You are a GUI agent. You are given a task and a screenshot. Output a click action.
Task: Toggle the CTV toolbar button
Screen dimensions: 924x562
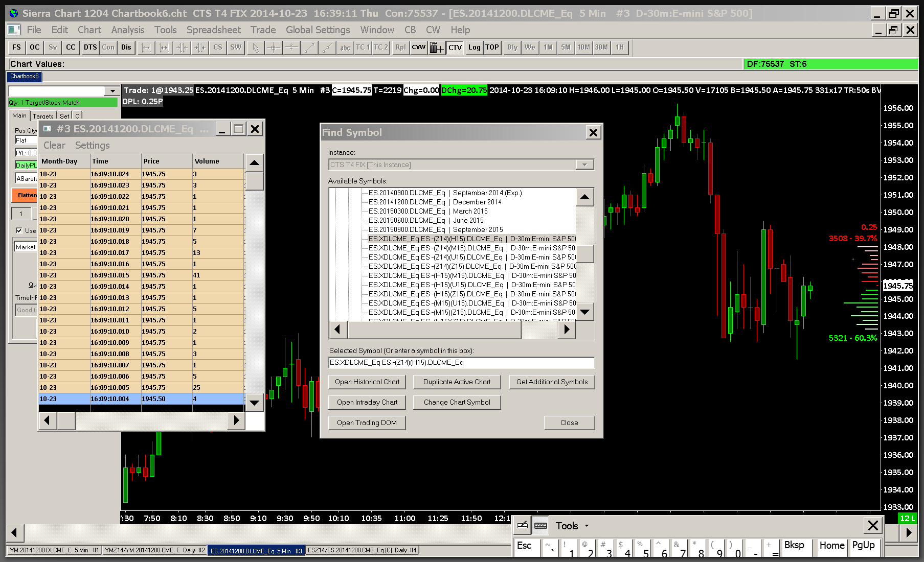pos(455,48)
